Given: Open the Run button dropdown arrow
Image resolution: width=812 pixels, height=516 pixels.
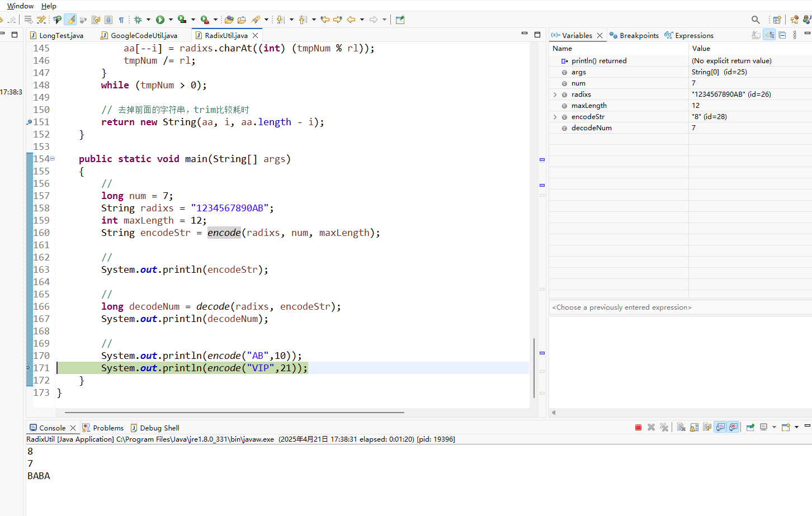Looking at the screenshot, I should 171,19.
